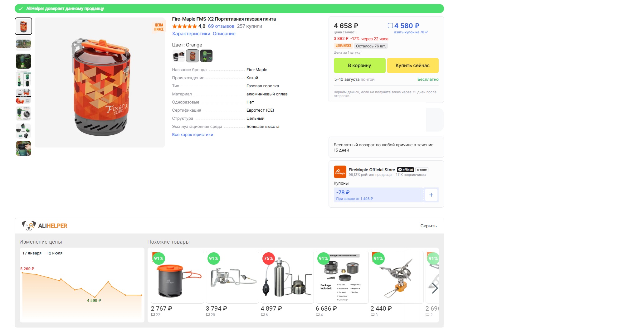The image size is (644, 329).
Task: Click the large orange stove product image
Action: (100, 83)
